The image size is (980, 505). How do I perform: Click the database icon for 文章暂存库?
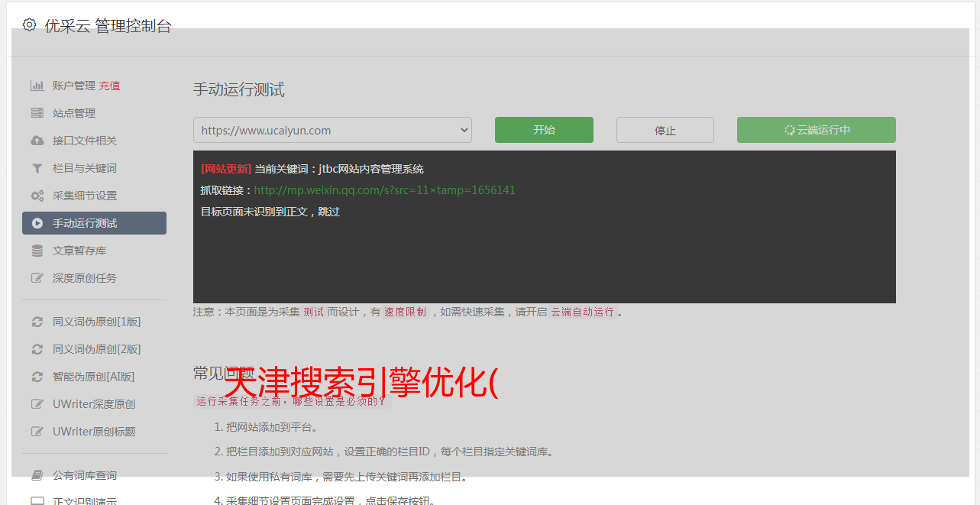tap(37, 251)
